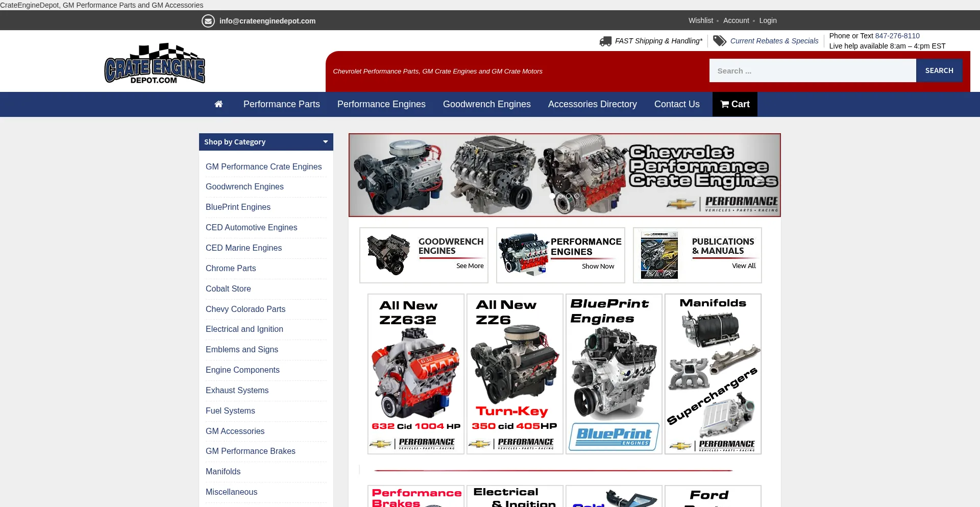The height and width of the screenshot is (507, 980).
Task: Open the All New ZZ6 Turn-Key tile
Action: coord(515,374)
